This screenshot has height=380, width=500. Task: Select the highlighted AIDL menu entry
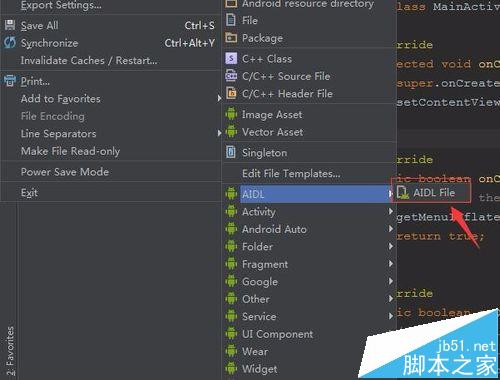point(309,194)
